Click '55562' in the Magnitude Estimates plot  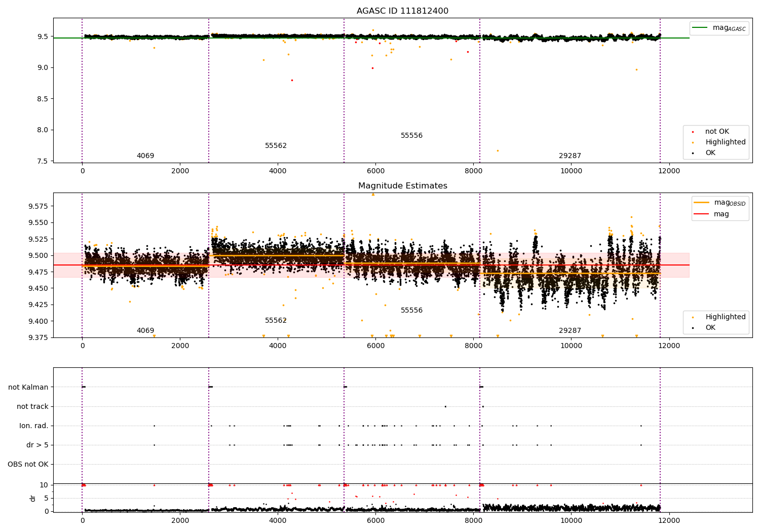276,321
